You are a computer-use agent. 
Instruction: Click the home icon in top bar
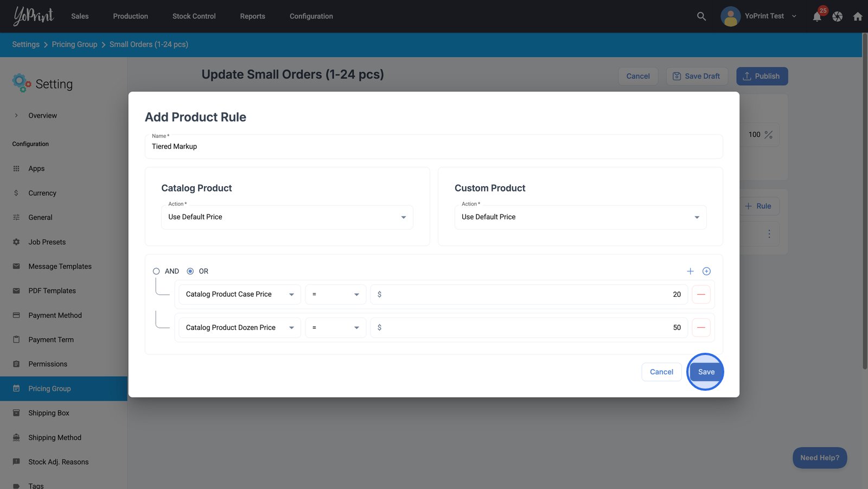(858, 16)
